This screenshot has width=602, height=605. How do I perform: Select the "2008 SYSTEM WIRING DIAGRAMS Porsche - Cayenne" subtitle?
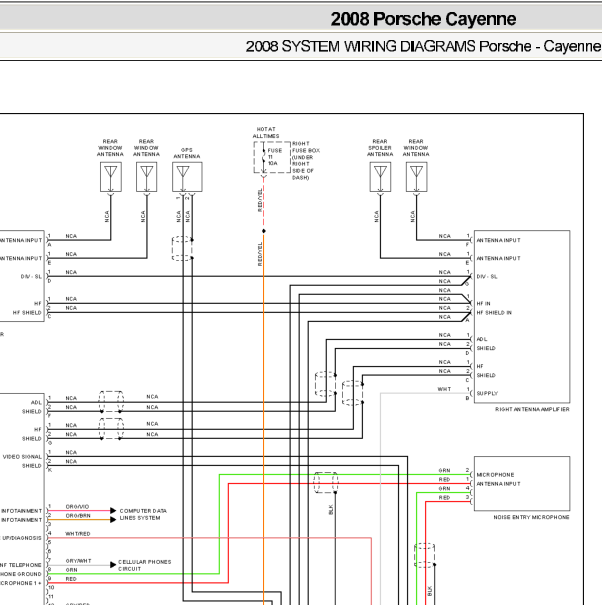coord(423,47)
